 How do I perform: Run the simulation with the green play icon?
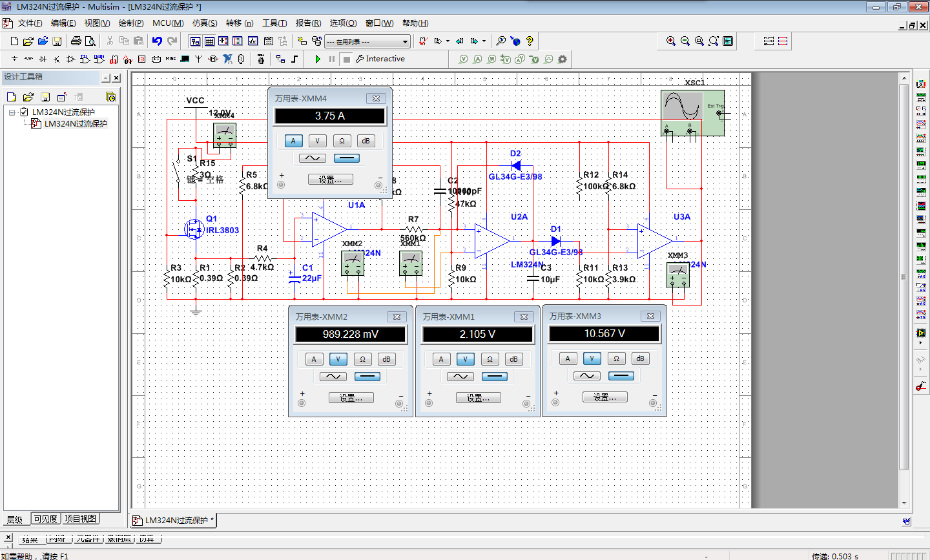(x=317, y=59)
